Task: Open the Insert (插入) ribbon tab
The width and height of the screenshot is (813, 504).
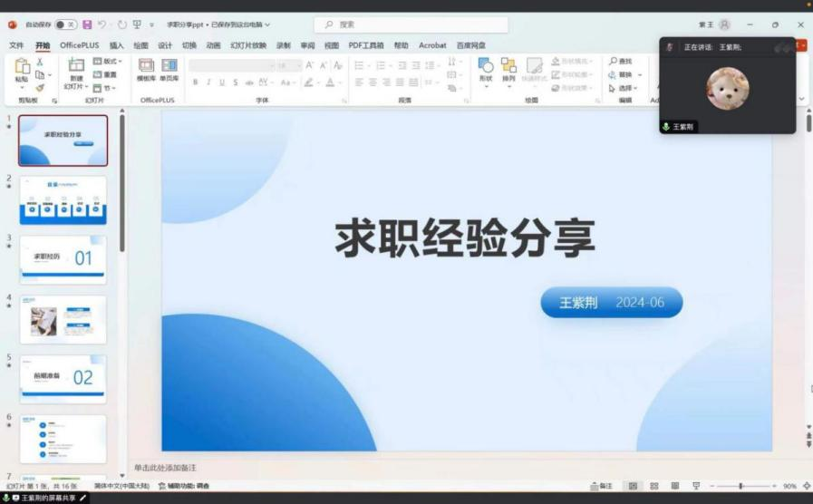Action: (116, 45)
